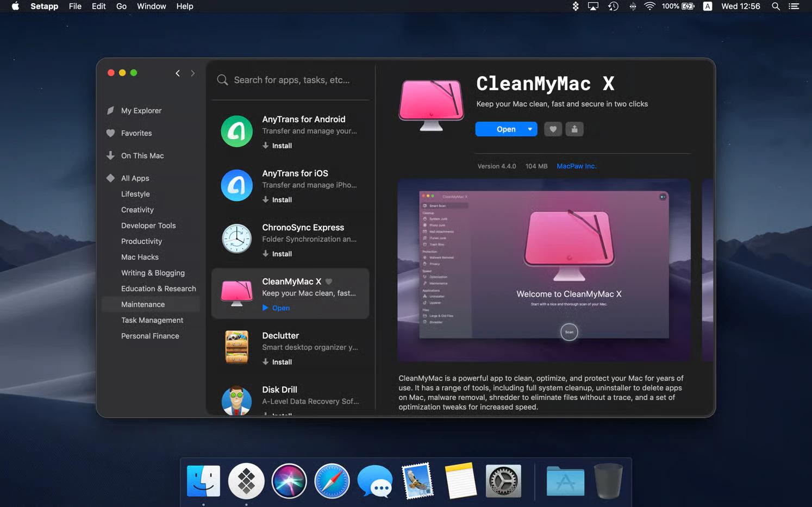812x507 pixels.
Task: Click the MacPaw Inc. developer link
Action: click(576, 166)
